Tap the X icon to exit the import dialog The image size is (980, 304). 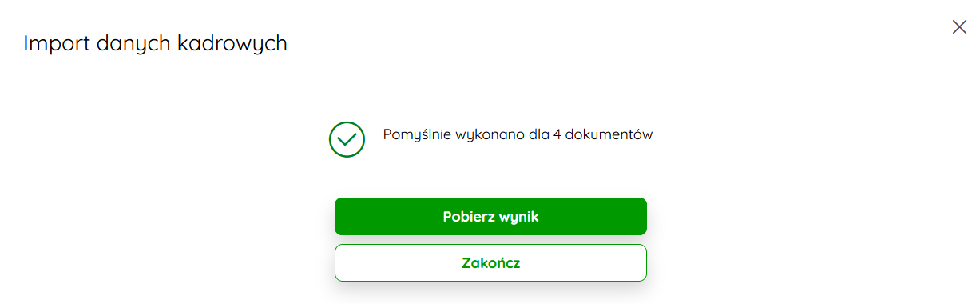[959, 27]
